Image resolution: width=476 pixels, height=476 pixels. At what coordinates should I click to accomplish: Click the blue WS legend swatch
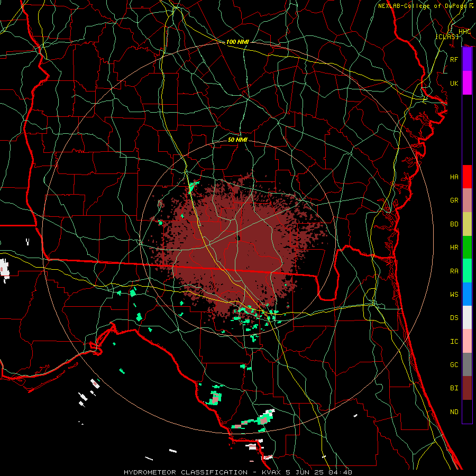[467, 294]
